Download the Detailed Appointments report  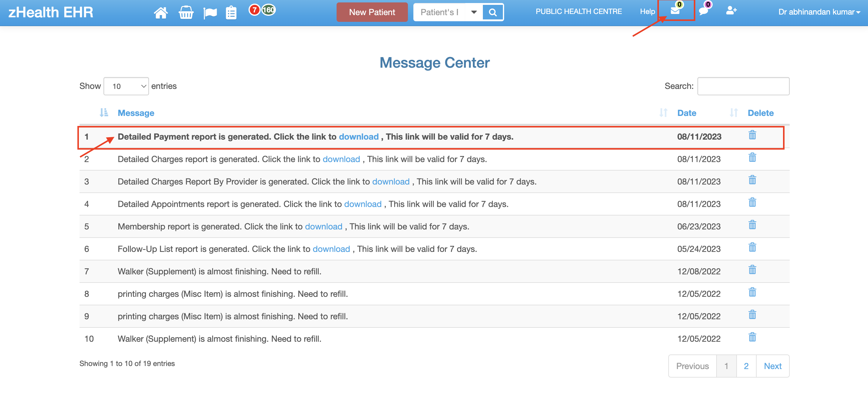click(x=363, y=204)
